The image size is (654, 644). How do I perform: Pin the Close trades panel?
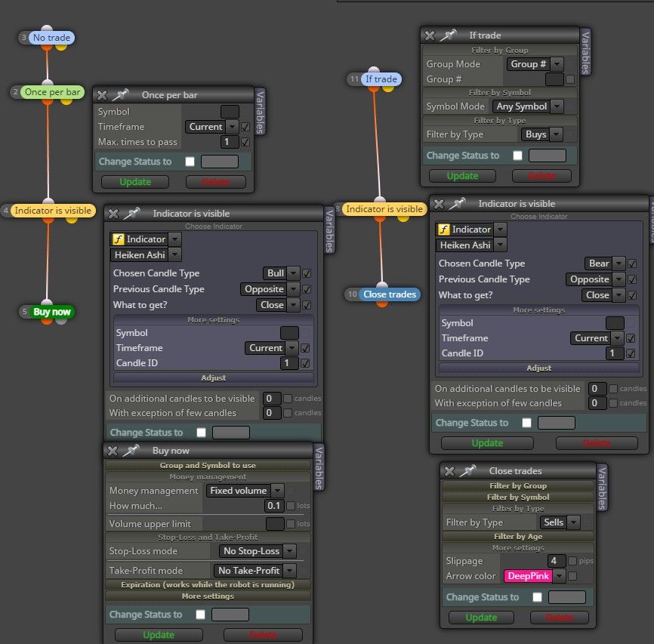[x=468, y=471]
